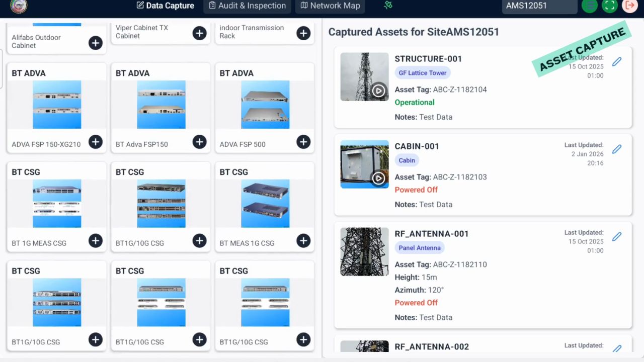This screenshot has width=644, height=362.
Task: Edit RF_ANTENNA-001 using its pencil icon
Action: pyautogui.click(x=617, y=237)
